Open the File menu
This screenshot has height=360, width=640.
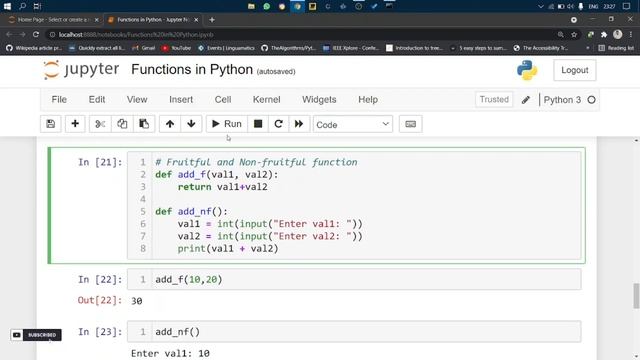59,100
